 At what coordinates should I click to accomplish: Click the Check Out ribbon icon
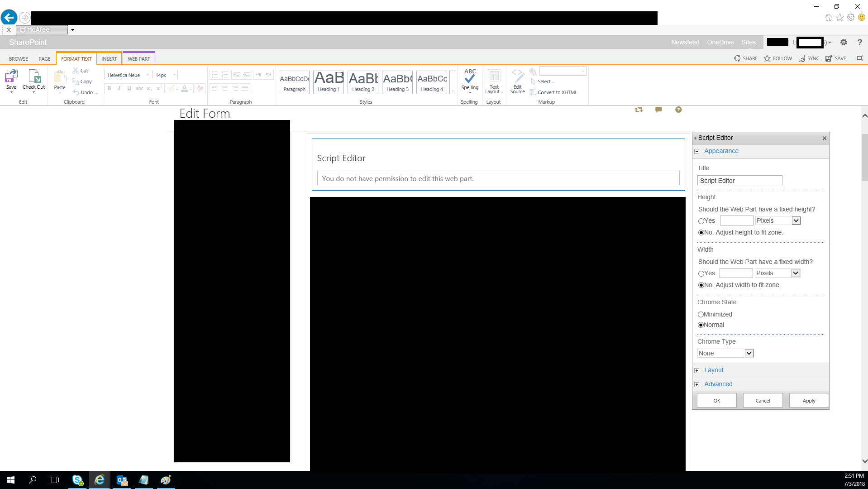34,76
